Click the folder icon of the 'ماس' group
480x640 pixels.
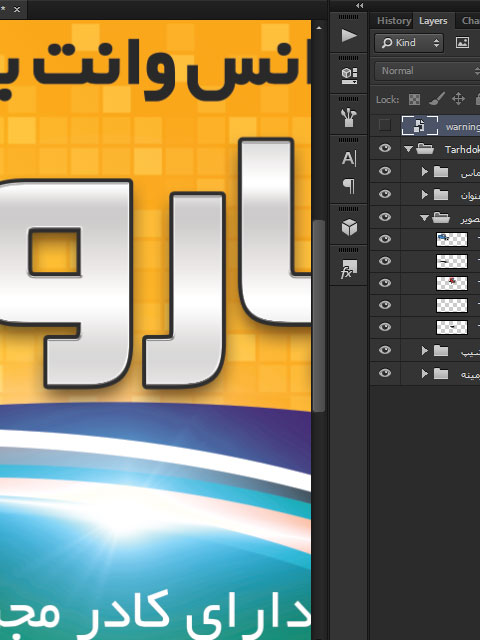click(x=441, y=172)
